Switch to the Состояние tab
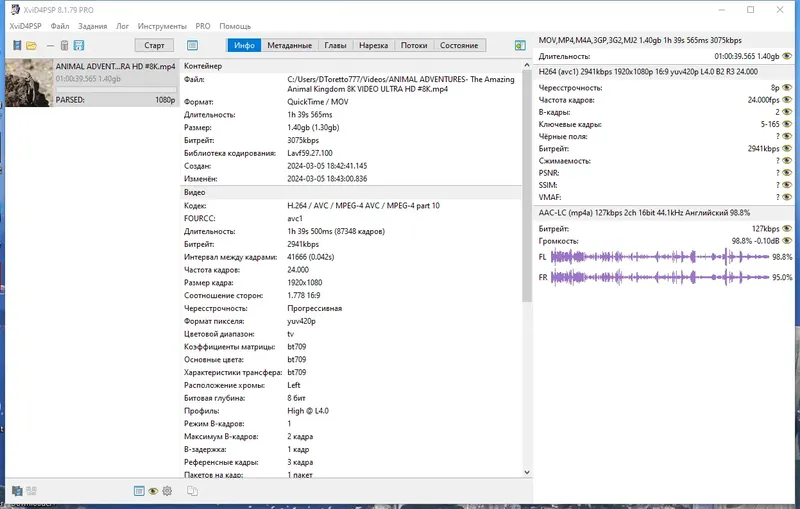Image resolution: width=800 pixels, height=509 pixels. pyautogui.click(x=459, y=45)
